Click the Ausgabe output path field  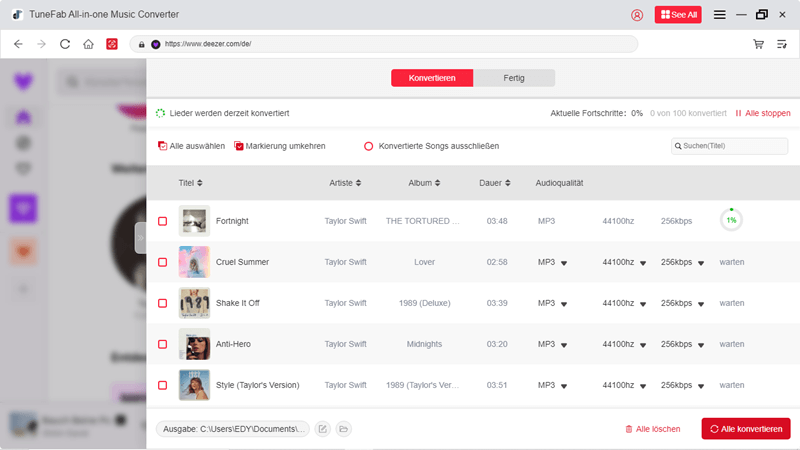(233, 429)
